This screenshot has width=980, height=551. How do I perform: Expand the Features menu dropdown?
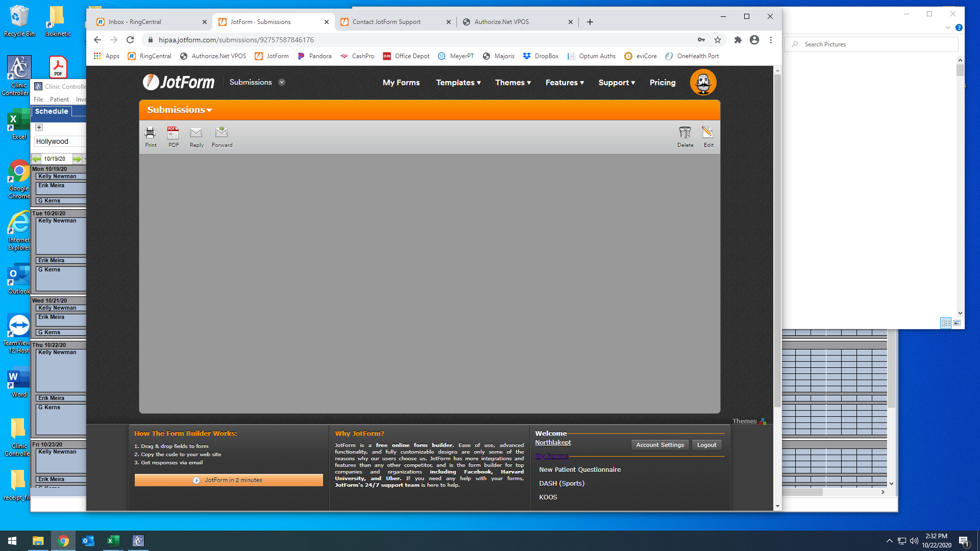coord(565,83)
